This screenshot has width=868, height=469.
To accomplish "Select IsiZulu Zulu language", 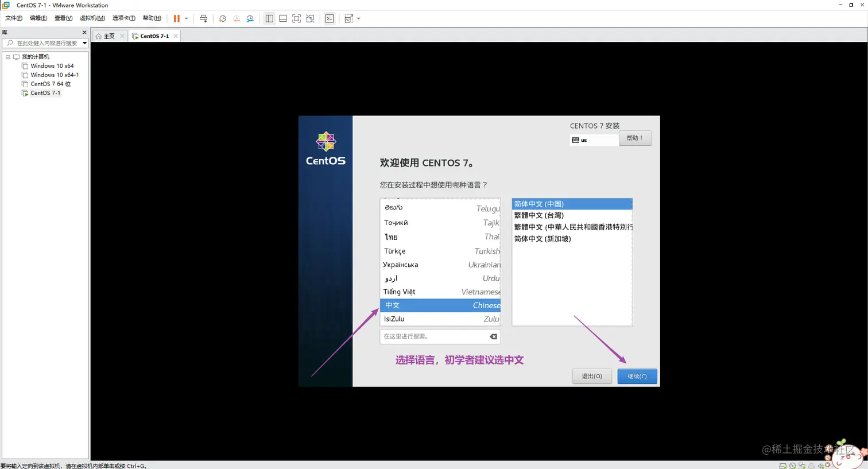I will coord(440,319).
